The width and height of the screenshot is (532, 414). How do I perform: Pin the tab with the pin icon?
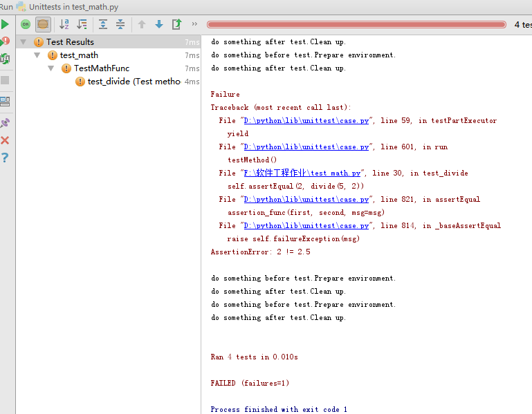[x=5, y=123]
